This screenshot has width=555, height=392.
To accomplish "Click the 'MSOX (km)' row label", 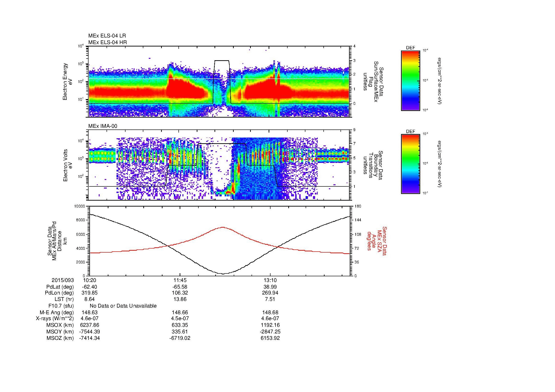I will [x=60, y=325].
